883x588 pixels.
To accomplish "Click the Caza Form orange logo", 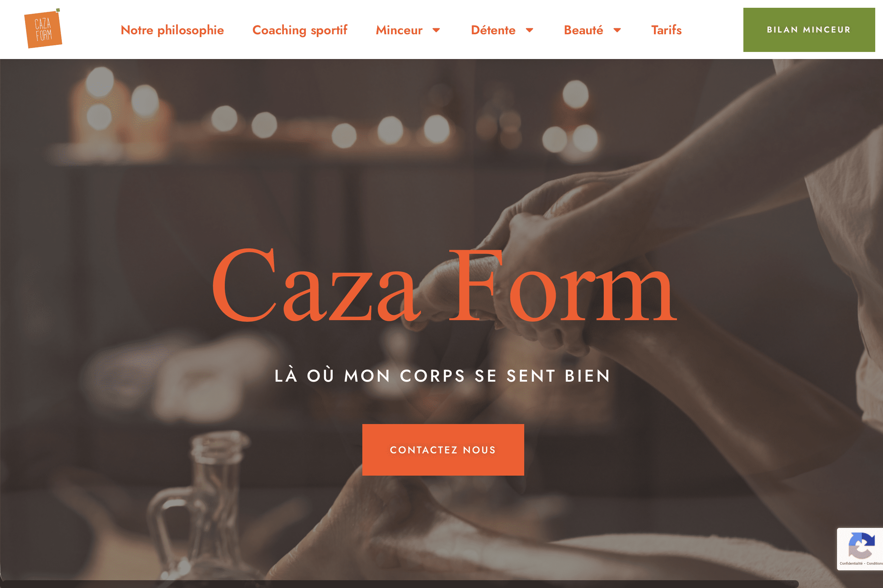I will (x=43, y=29).
